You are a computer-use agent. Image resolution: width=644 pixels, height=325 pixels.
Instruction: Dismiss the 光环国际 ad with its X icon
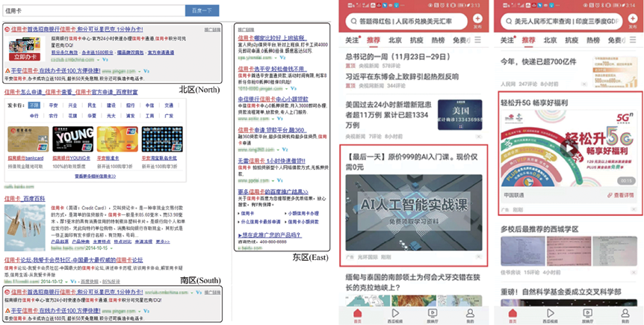478,257
